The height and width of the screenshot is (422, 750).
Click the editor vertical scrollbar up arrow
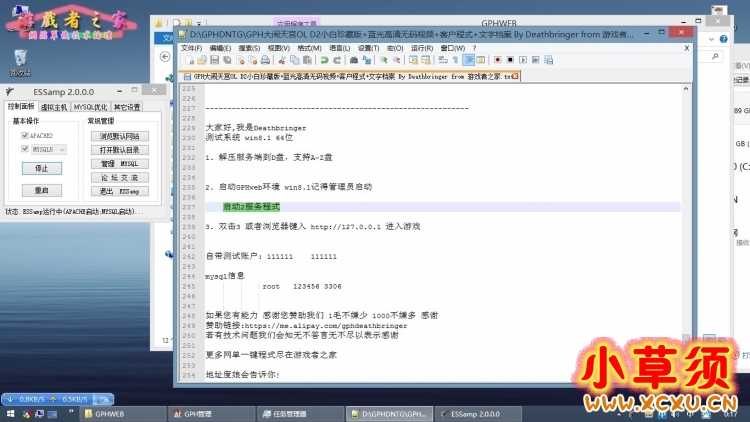[x=686, y=89]
